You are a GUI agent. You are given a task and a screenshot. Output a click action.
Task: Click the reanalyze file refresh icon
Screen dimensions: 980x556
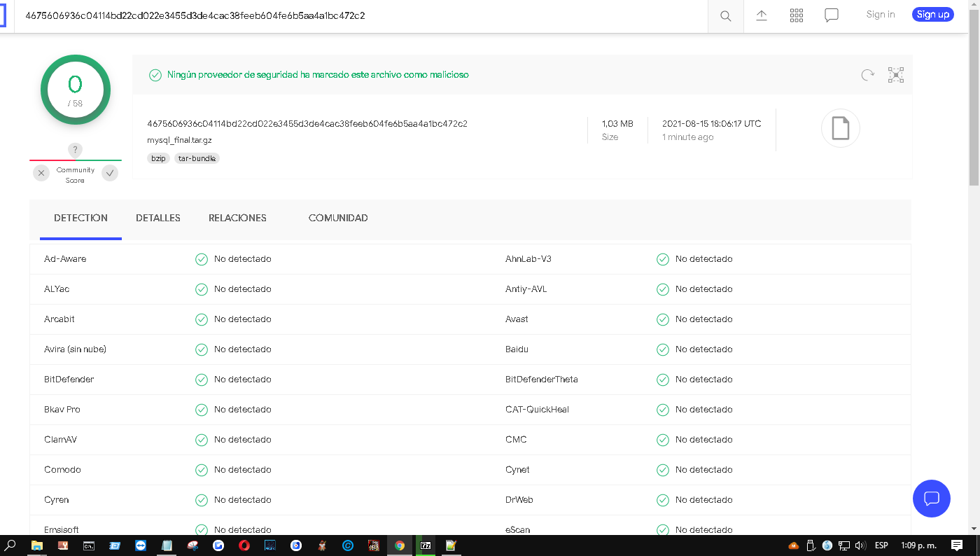pos(868,75)
